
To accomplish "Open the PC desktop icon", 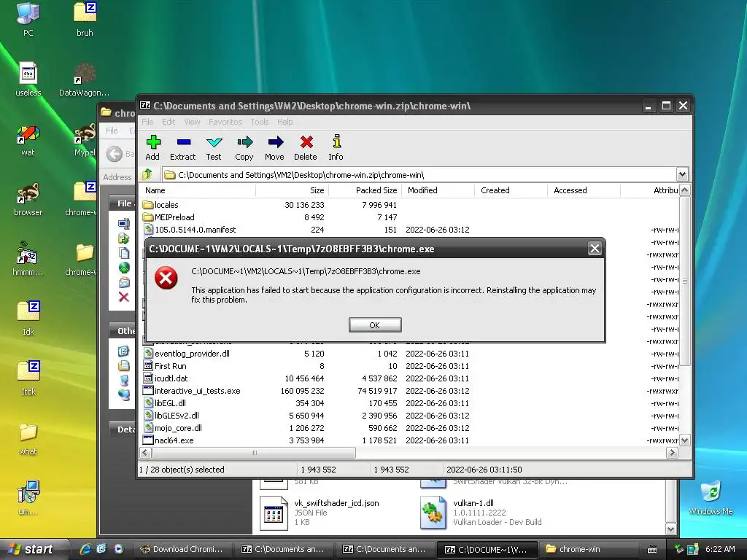I will point(28,20).
